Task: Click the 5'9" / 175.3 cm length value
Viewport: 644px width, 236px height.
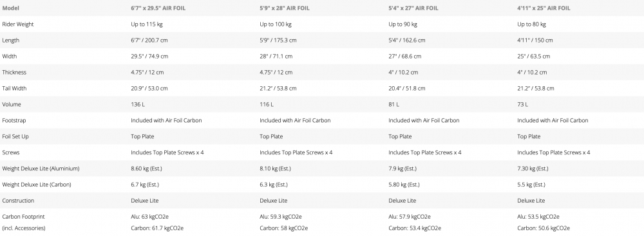Action: [278, 41]
